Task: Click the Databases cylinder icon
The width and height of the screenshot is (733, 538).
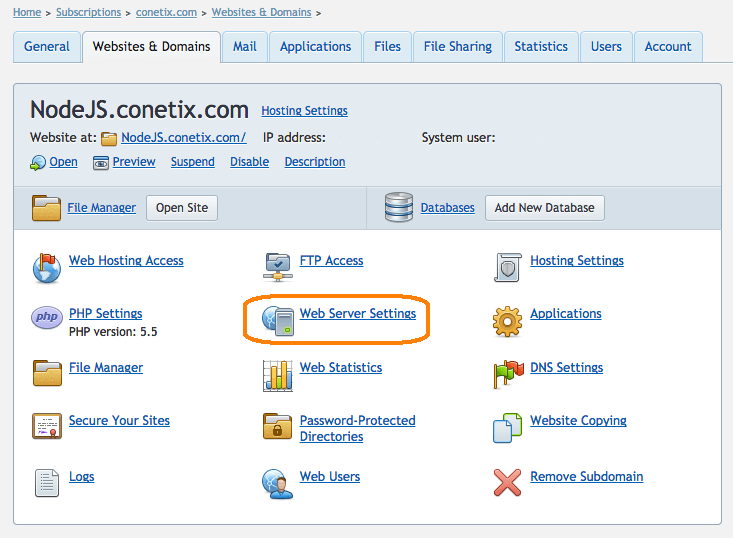Action: coord(399,207)
